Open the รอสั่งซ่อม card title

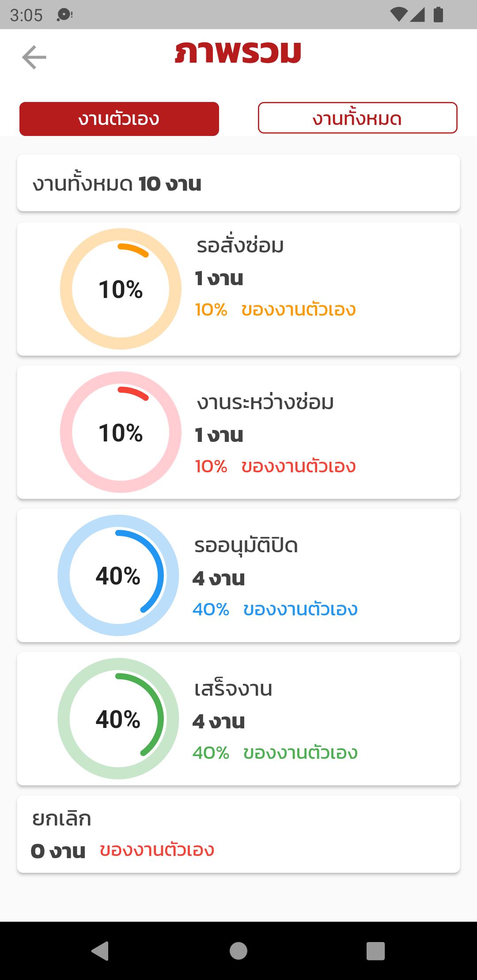240,245
